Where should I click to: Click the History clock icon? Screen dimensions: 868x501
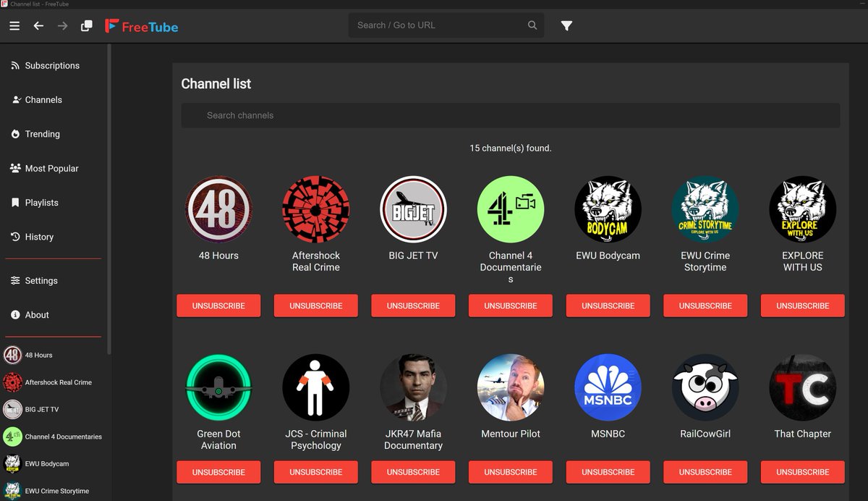pyautogui.click(x=15, y=237)
